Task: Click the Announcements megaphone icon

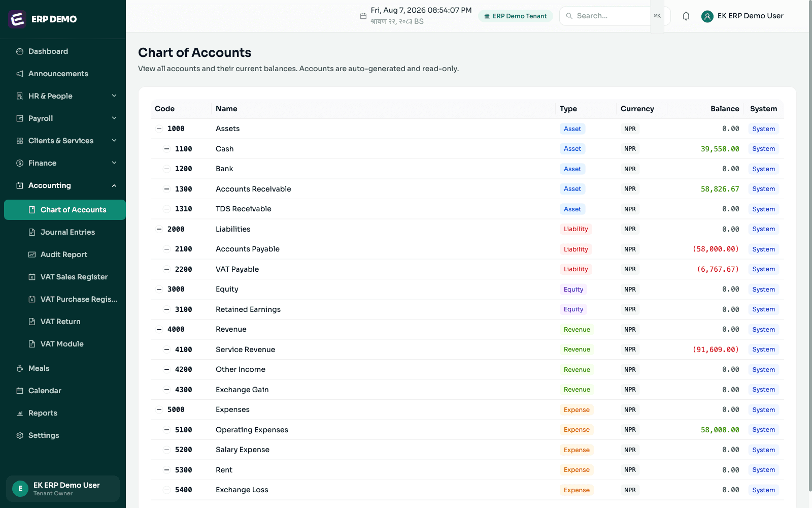Action: (20, 74)
